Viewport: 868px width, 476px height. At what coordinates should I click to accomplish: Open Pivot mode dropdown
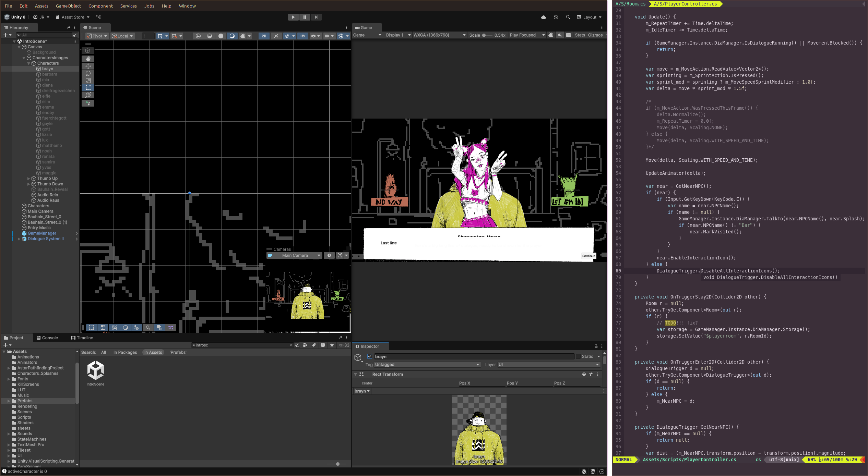pos(97,36)
